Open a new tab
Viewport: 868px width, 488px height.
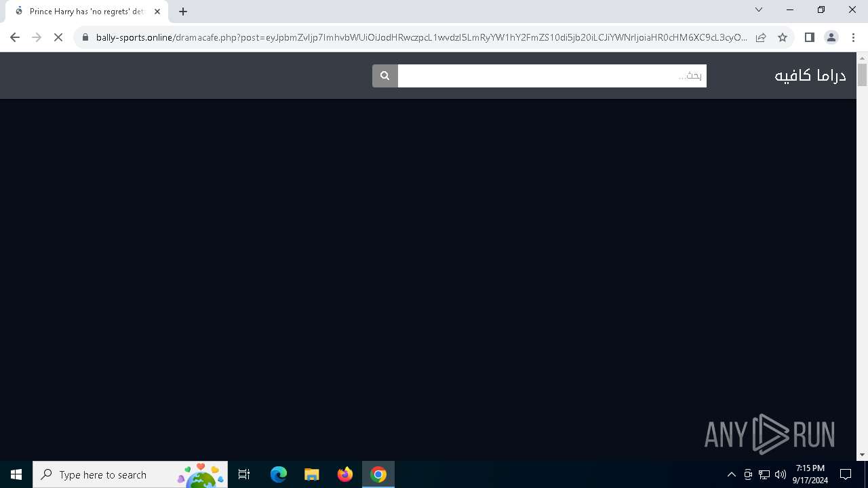pos(183,12)
